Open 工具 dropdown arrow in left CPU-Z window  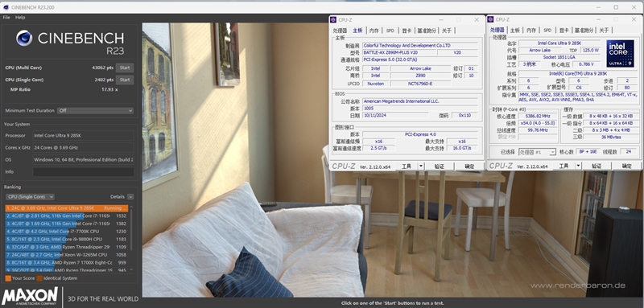point(421,166)
